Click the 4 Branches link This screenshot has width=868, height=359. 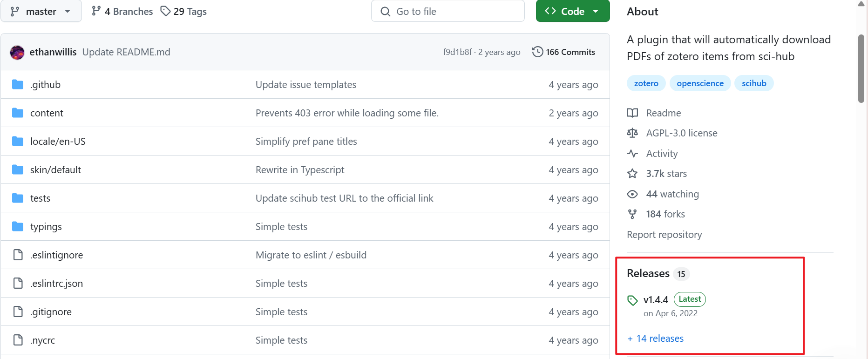tap(122, 11)
